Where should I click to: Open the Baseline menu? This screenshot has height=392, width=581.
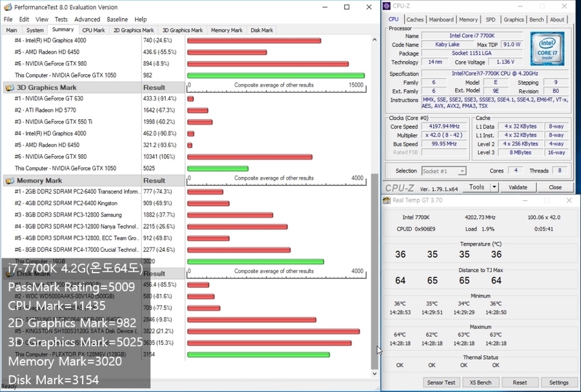(117, 19)
